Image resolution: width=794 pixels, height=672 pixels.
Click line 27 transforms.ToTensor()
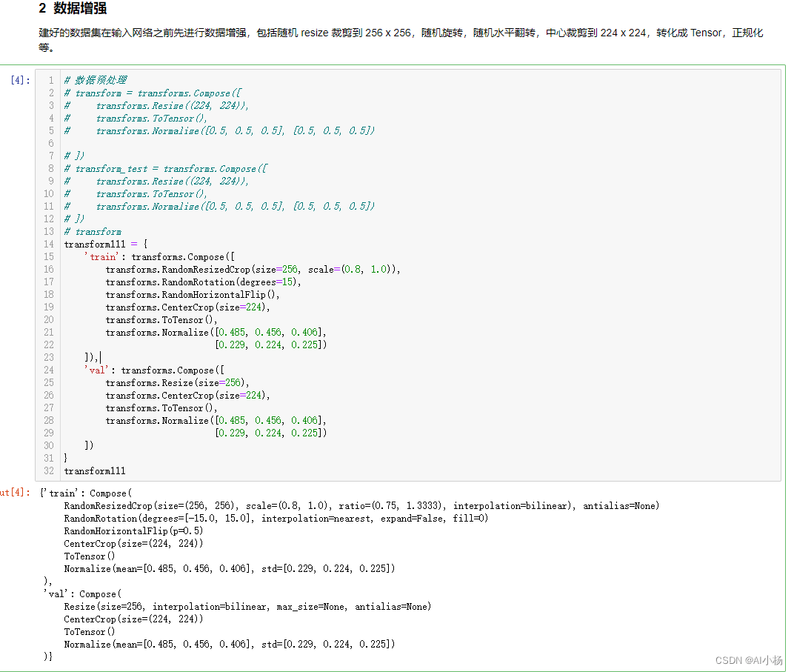coord(161,408)
